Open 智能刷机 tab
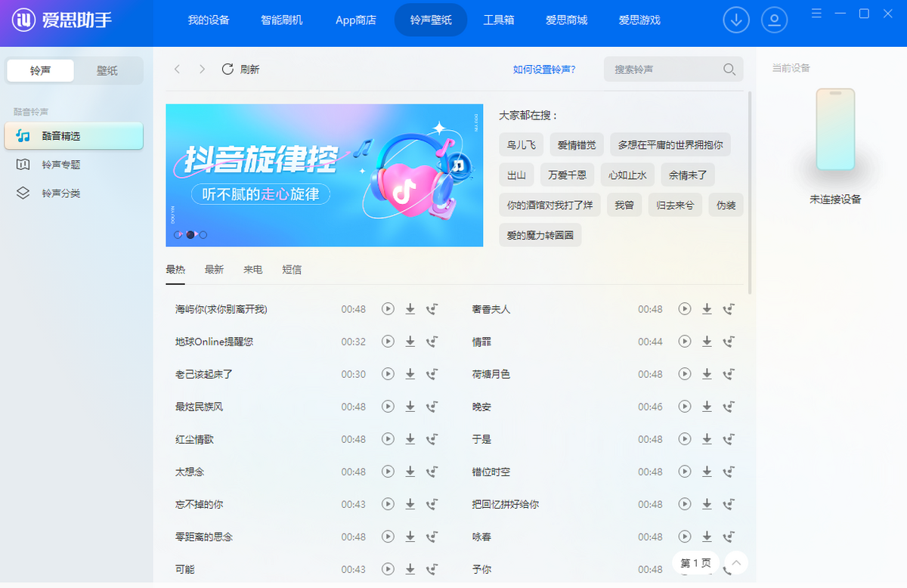907x588 pixels. (x=282, y=20)
